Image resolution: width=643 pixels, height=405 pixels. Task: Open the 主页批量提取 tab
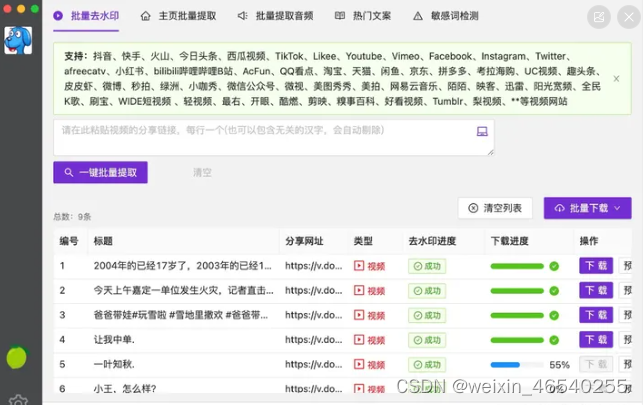click(178, 16)
